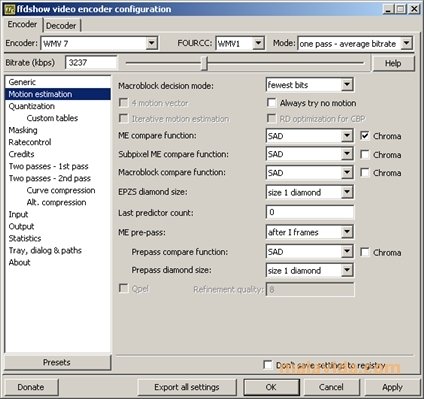Screen dimensions: 424x399
Task: Enable Chroma for Subpixel ME compare
Action: [365, 154]
